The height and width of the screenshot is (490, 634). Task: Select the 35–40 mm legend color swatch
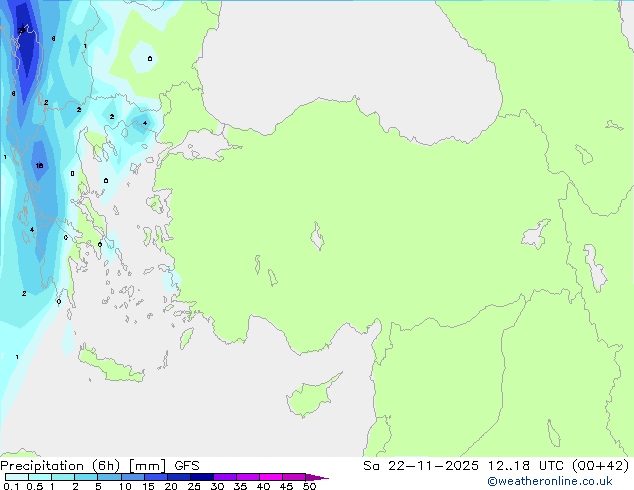(x=247, y=477)
